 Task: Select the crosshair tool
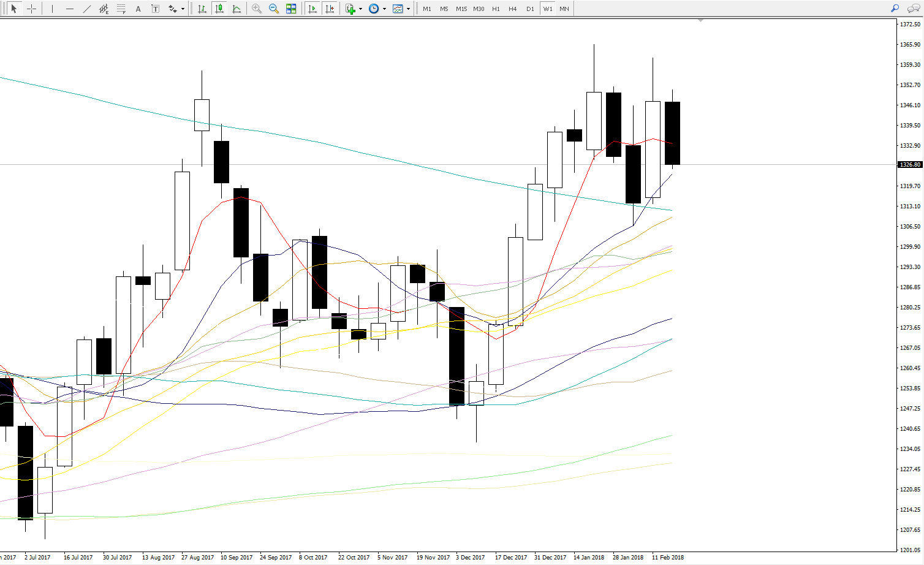click(x=31, y=9)
